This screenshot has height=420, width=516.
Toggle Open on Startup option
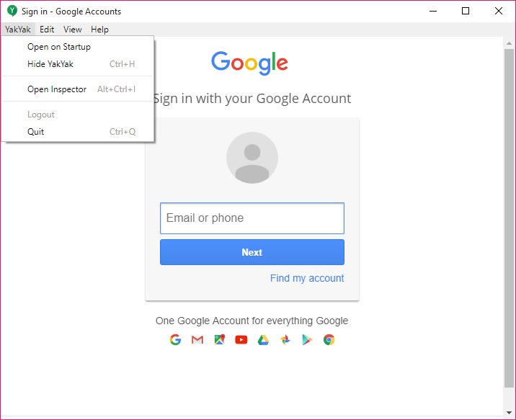78,47
